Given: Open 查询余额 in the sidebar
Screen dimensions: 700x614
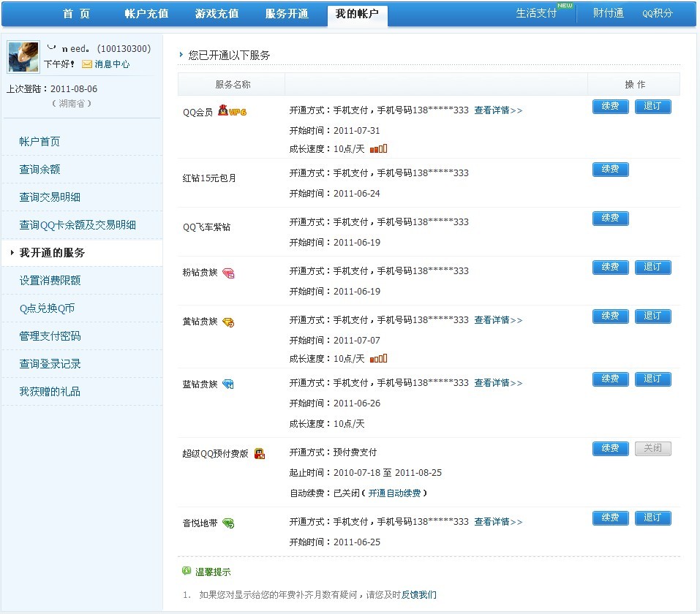Looking at the screenshot, I should point(39,169).
